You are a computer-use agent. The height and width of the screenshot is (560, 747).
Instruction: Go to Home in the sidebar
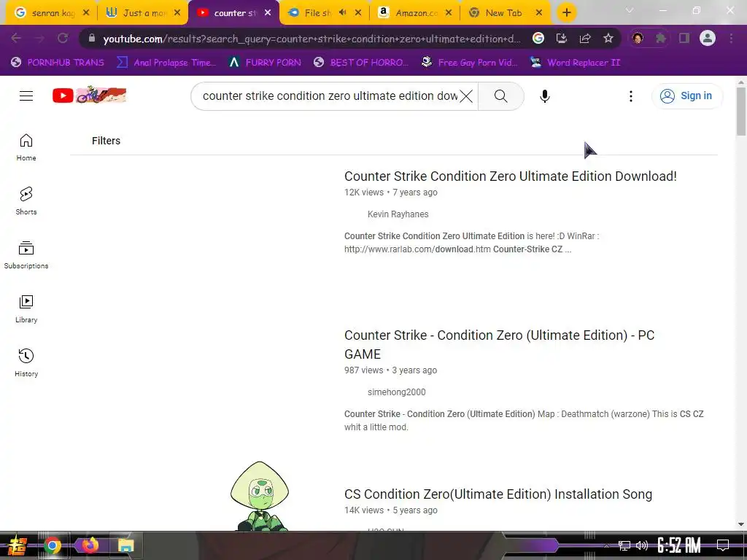(x=26, y=147)
